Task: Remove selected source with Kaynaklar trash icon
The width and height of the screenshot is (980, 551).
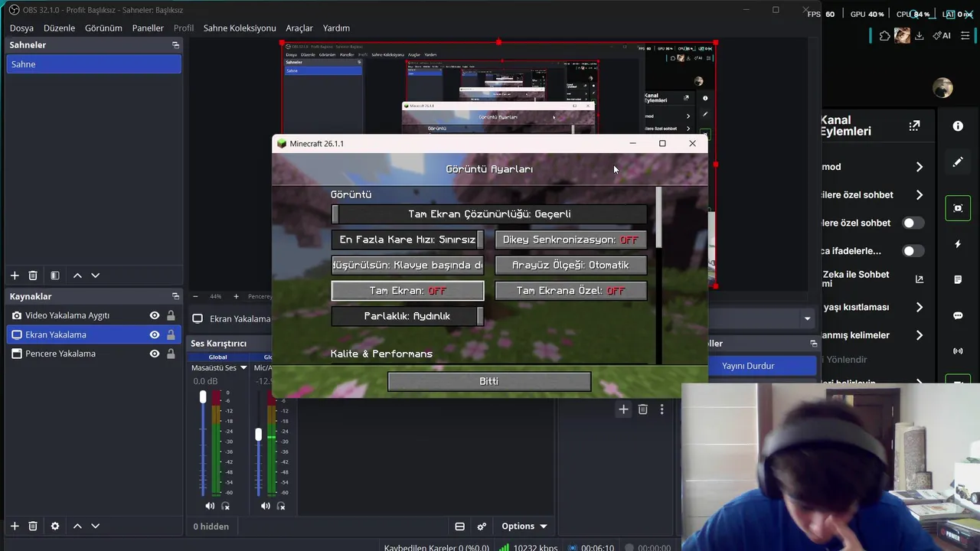Action: 33,526
